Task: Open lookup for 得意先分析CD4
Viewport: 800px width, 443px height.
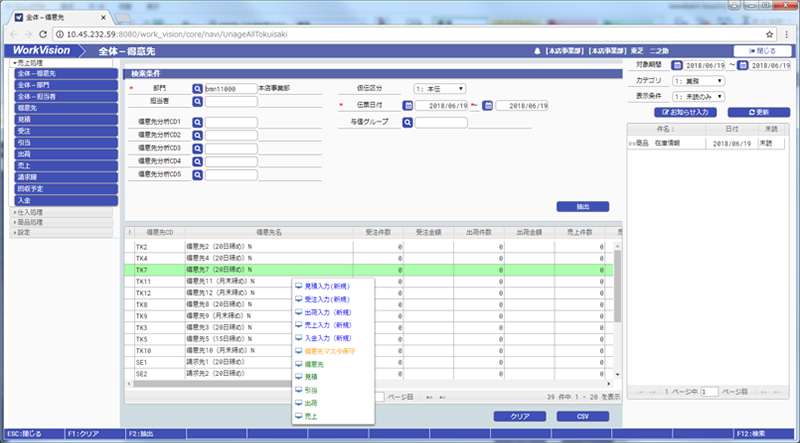Action: pyautogui.click(x=197, y=162)
